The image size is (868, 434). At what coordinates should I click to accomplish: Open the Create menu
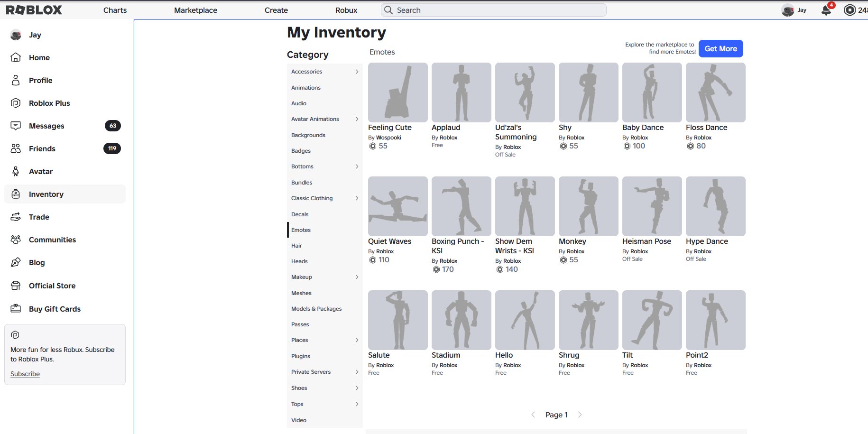(276, 10)
